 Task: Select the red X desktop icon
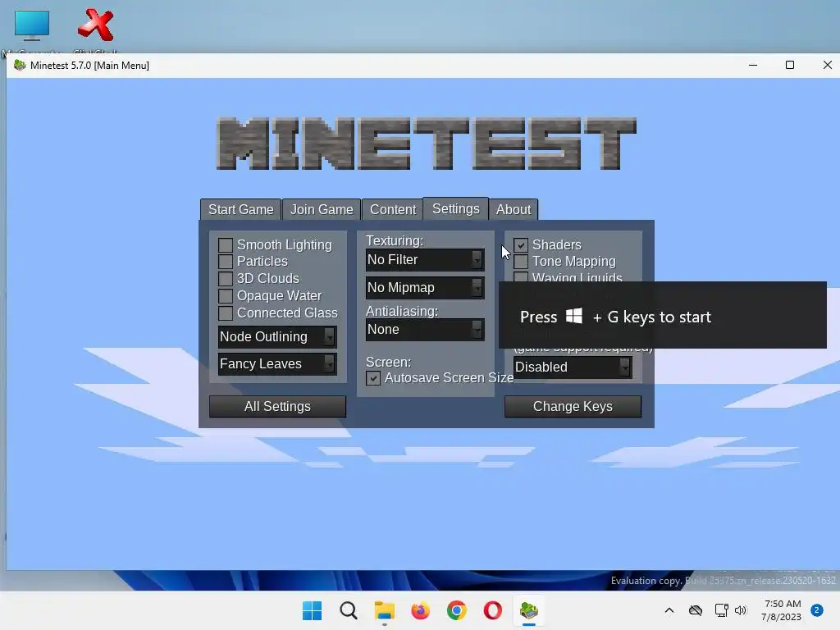click(95, 25)
